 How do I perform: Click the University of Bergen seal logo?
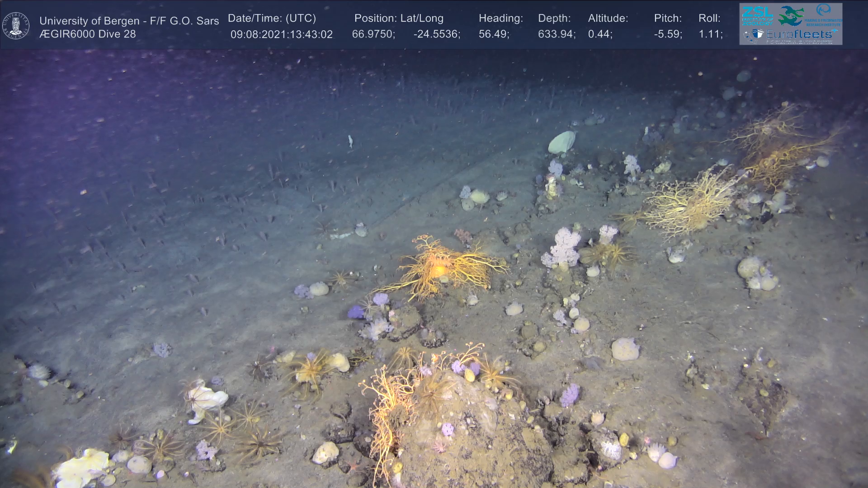pos(16,25)
